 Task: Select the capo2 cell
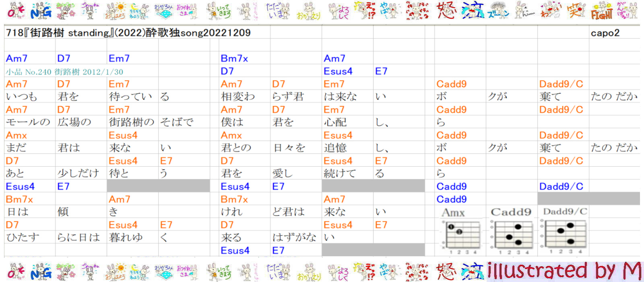pyautogui.click(x=605, y=33)
